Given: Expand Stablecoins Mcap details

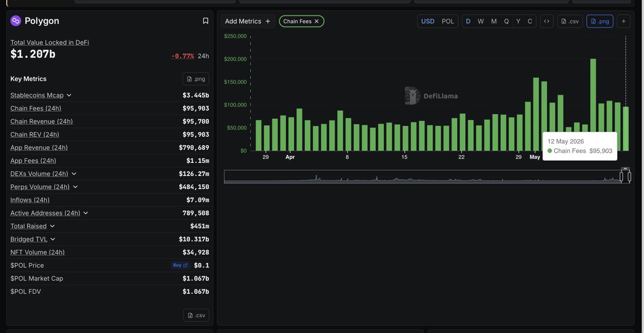Looking at the screenshot, I should click(69, 96).
